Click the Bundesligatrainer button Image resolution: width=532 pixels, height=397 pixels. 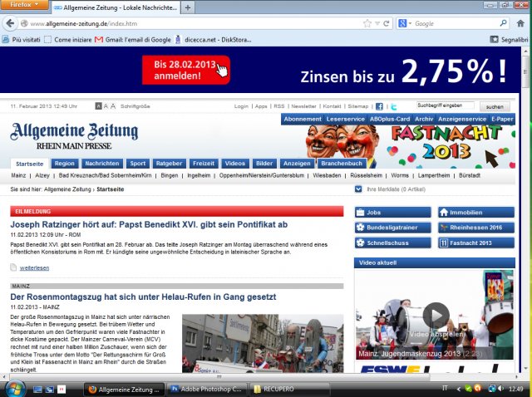[393, 228]
